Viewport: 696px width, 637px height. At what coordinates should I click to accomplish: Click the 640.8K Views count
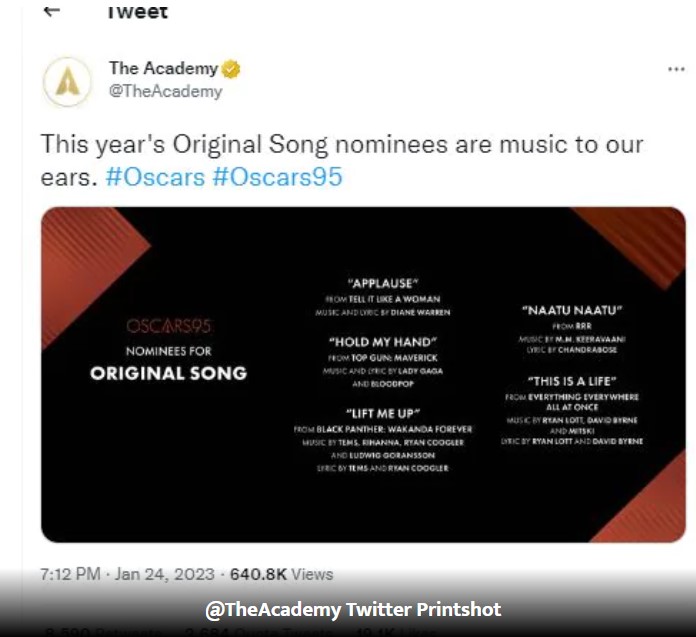pyautogui.click(x=281, y=574)
